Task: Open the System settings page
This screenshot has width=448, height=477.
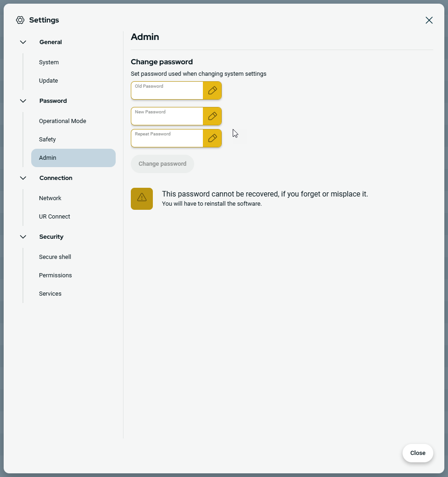Action: click(49, 62)
